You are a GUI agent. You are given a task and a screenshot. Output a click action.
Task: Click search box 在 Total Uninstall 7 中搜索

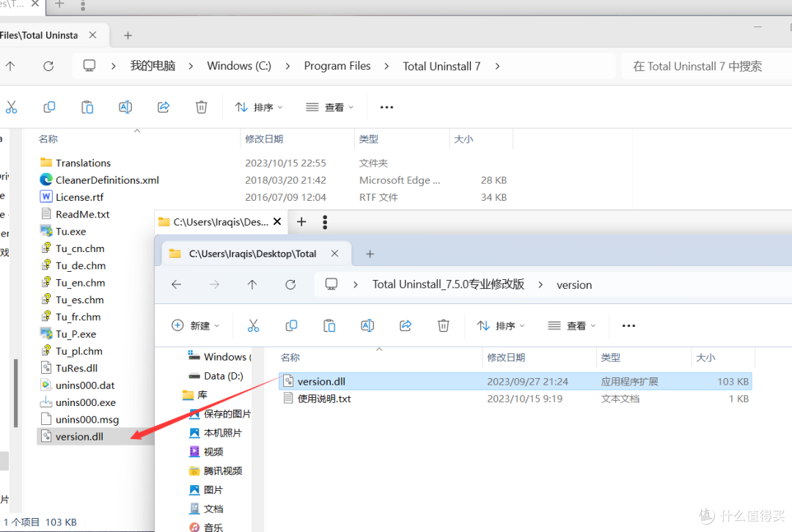click(x=707, y=66)
